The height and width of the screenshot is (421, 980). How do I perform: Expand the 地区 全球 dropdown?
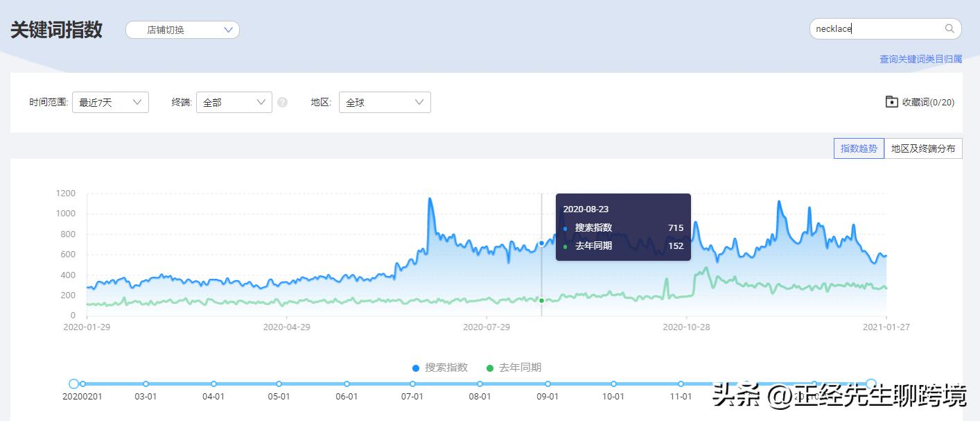click(x=384, y=103)
